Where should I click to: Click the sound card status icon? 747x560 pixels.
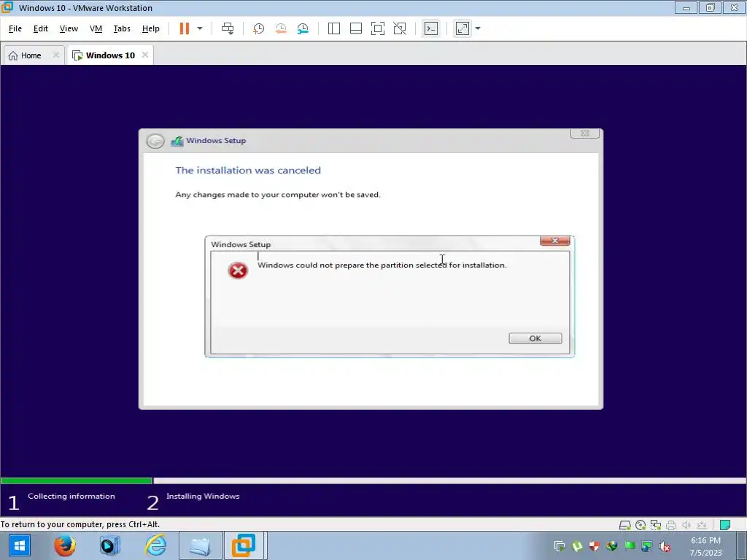[686, 525]
